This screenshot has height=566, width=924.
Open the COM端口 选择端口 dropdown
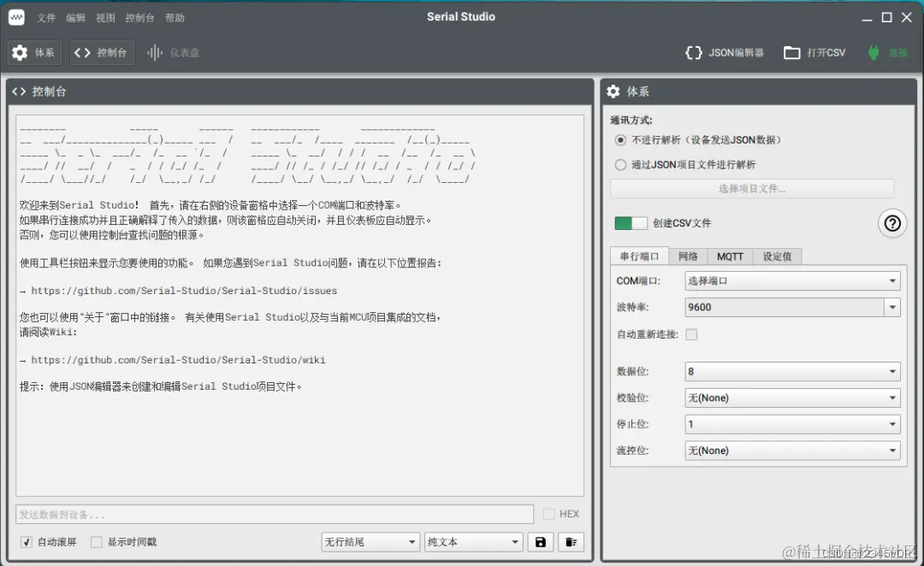click(792, 281)
